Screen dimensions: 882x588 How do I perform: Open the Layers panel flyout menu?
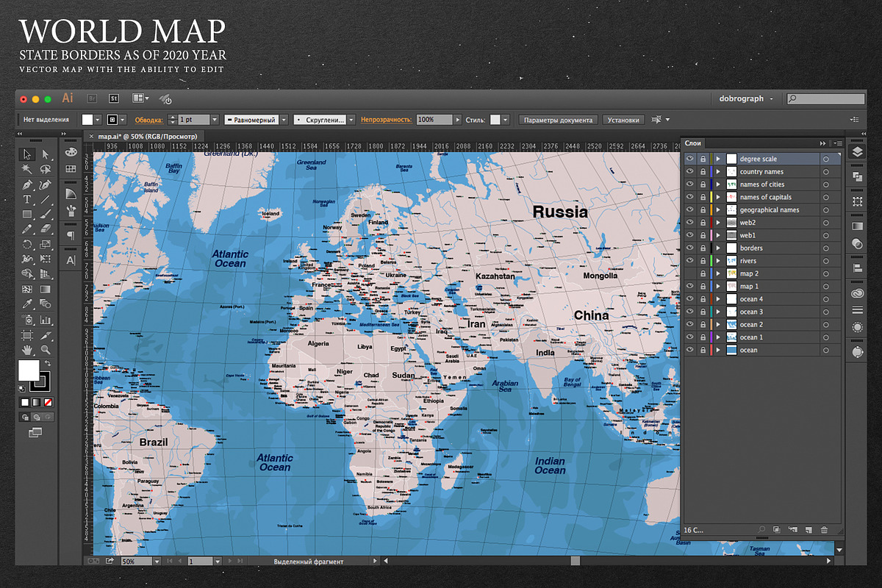click(x=837, y=143)
